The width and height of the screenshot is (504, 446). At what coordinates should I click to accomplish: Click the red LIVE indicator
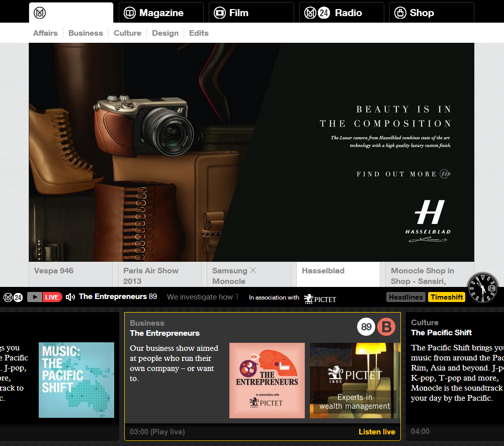point(52,297)
